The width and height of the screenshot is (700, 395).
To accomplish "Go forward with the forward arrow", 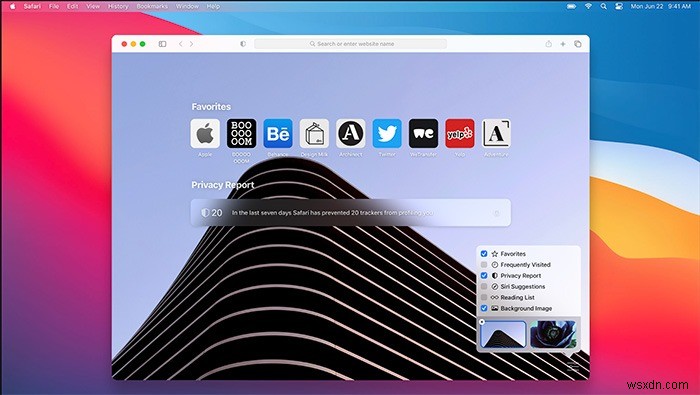I will point(192,44).
